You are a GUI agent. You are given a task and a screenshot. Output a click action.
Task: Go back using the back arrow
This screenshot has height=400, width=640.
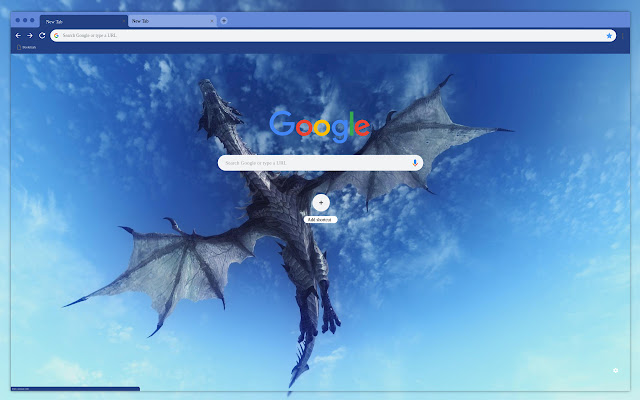click(18, 36)
